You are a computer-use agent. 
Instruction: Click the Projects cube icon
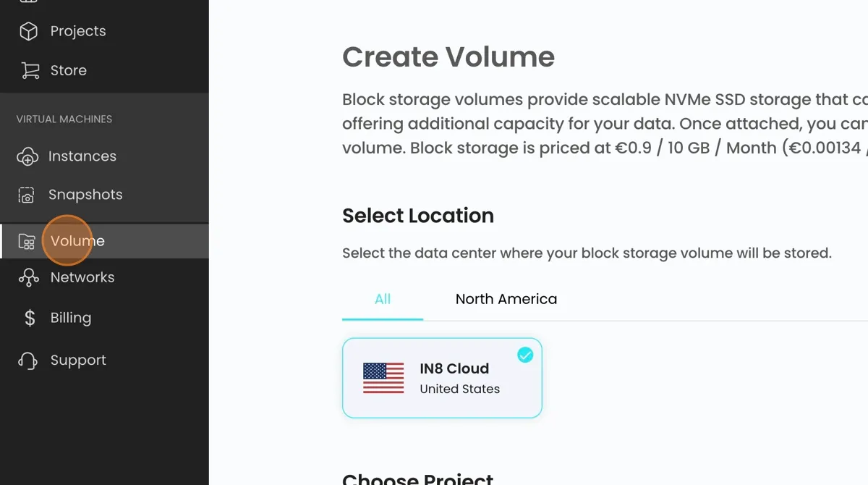28,31
